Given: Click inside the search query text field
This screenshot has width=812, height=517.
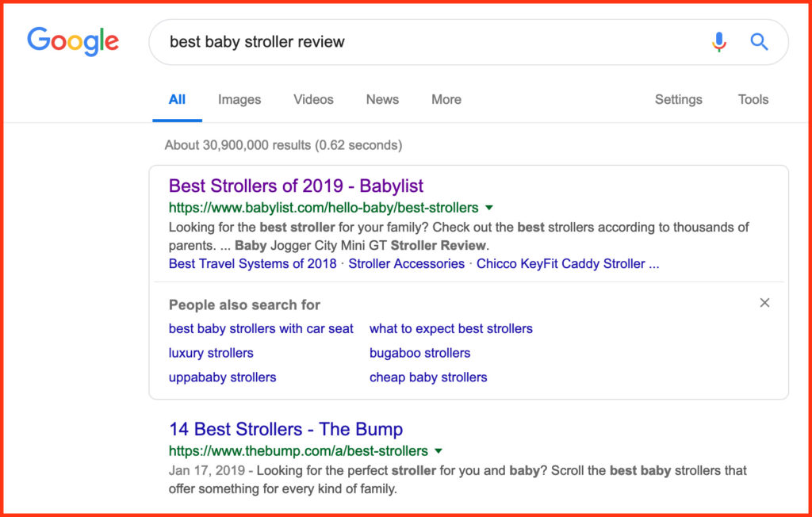Looking at the screenshot, I should click(428, 42).
